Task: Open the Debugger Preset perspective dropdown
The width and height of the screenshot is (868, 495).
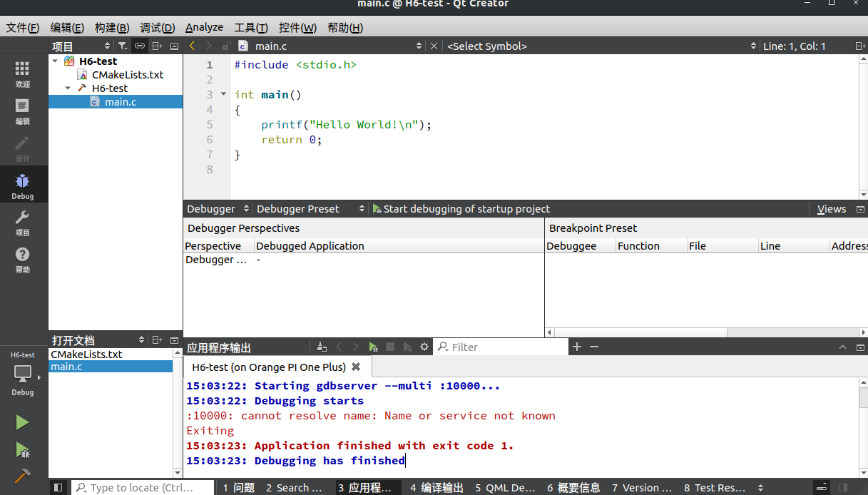Action: point(310,209)
